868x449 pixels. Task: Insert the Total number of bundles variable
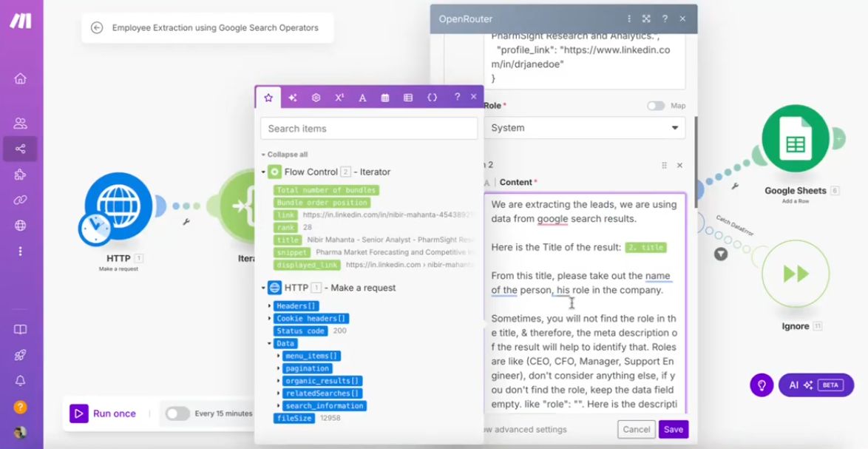[x=326, y=190]
